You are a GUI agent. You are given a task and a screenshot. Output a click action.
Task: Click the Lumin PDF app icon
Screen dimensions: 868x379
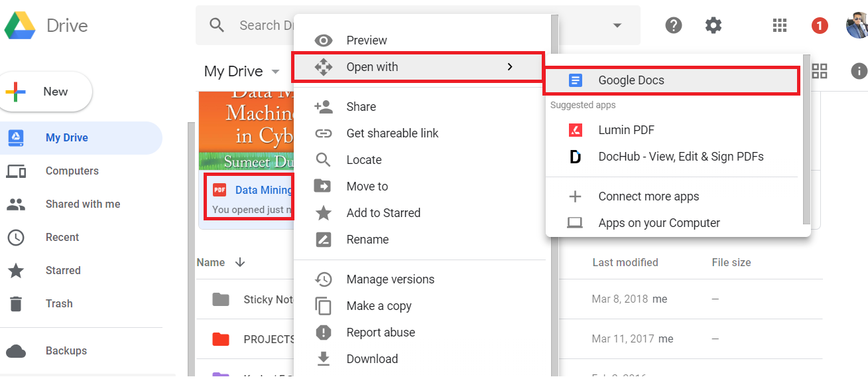pyautogui.click(x=575, y=130)
